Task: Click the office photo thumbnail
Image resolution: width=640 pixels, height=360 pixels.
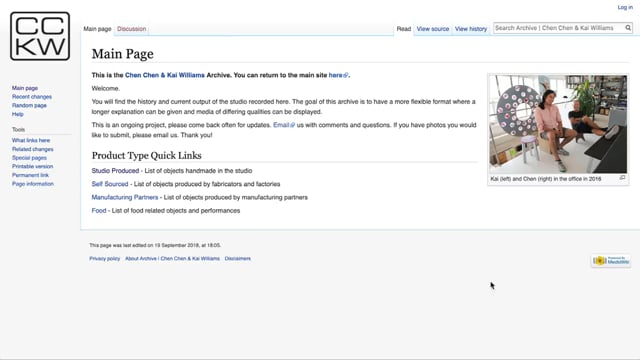Action: click(558, 124)
